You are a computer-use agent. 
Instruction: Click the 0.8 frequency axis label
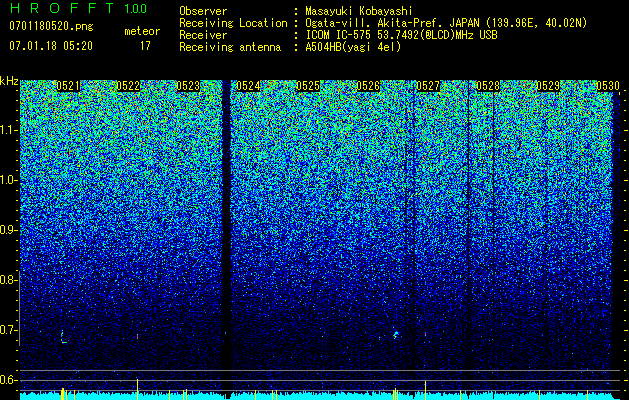8,280
